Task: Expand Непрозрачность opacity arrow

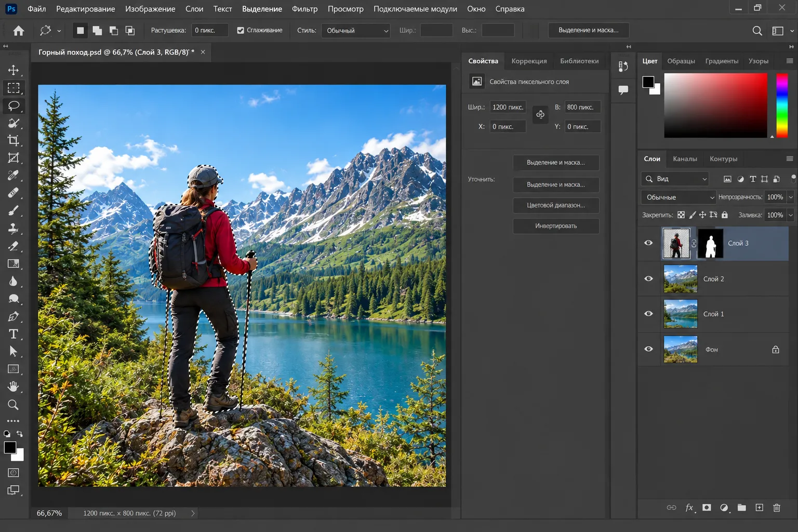Action: (791, 197)
